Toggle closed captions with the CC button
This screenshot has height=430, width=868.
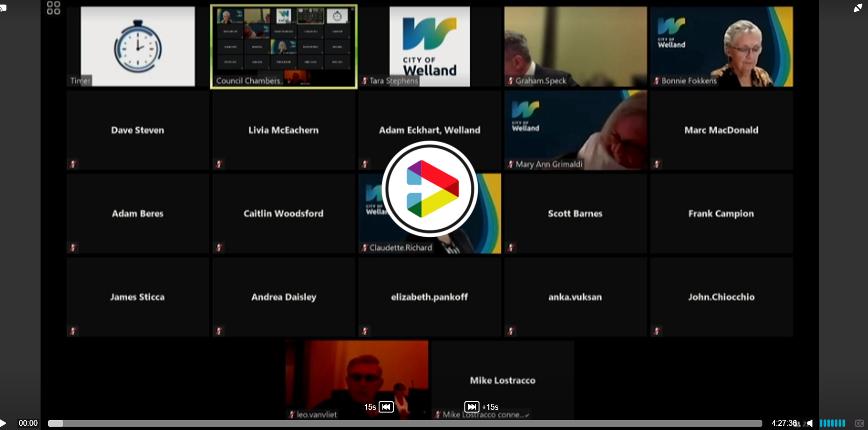(859, 423)
